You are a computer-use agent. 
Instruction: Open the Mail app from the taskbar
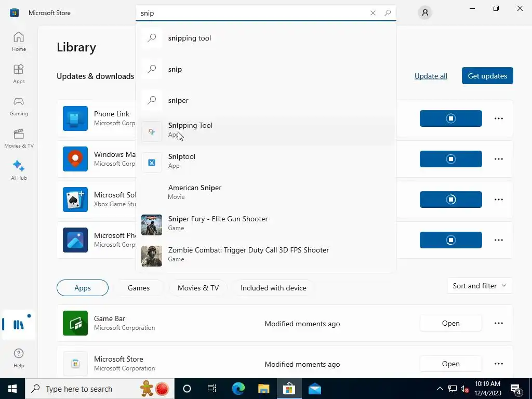(x=314, y=389)
